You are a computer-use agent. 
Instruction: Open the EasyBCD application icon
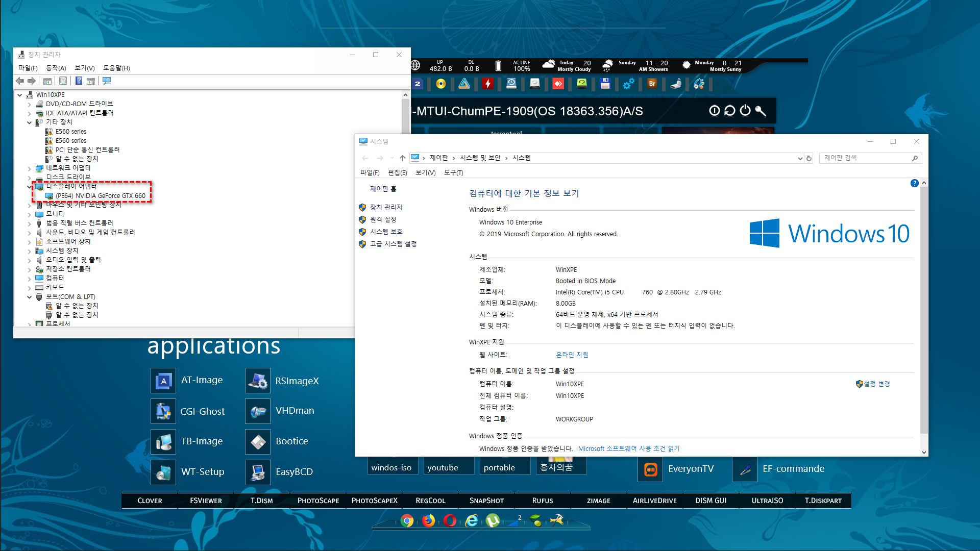coord(258,472)
